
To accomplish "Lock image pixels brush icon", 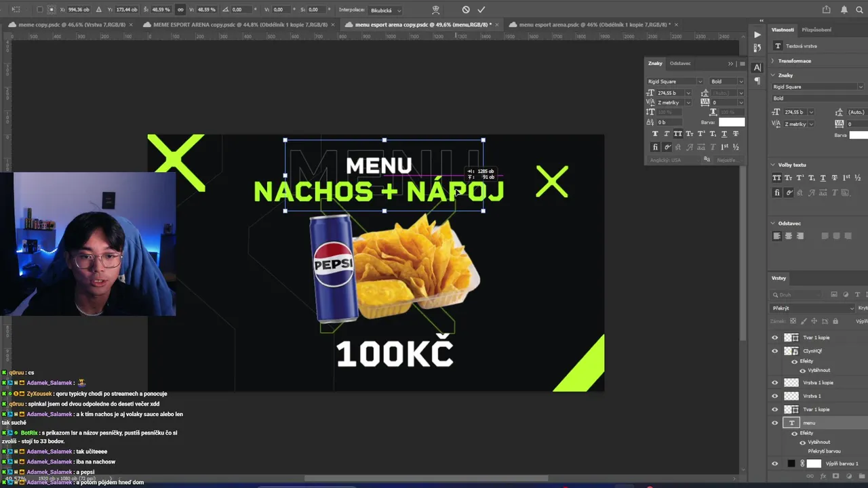I will tap(804, 321).
